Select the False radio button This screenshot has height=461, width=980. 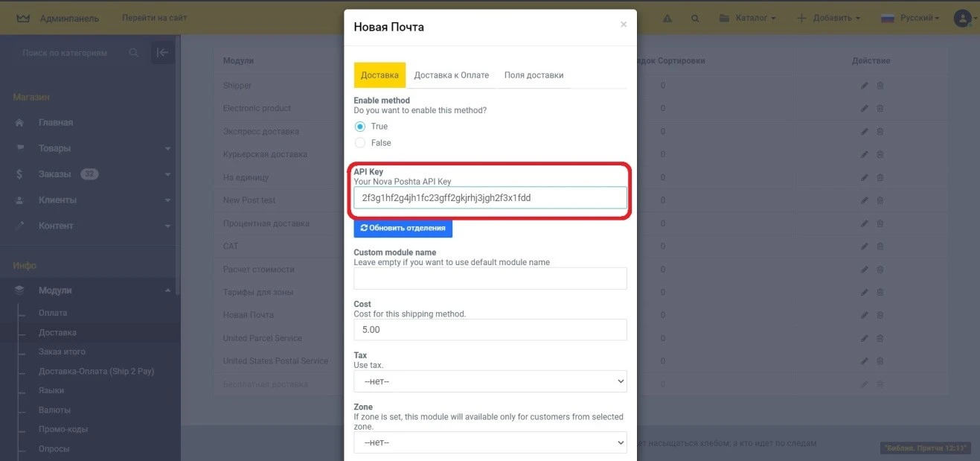(360, 143)
